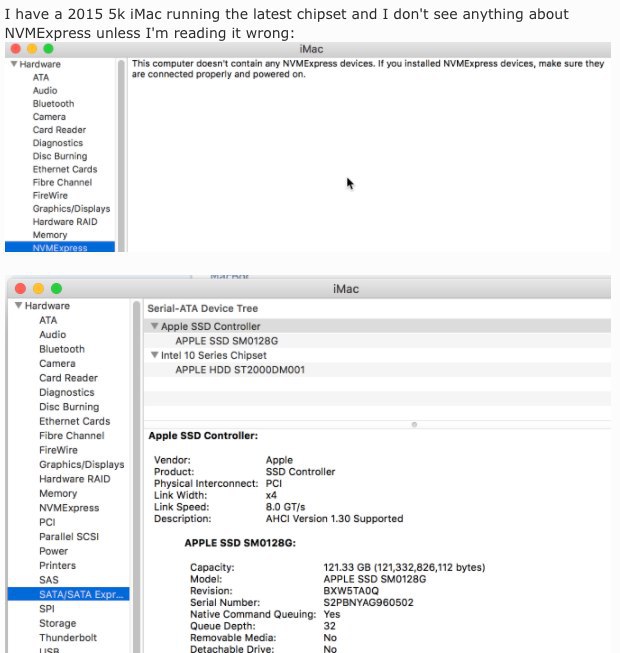Select SPI in lower window sidebar

click(47, 609)
